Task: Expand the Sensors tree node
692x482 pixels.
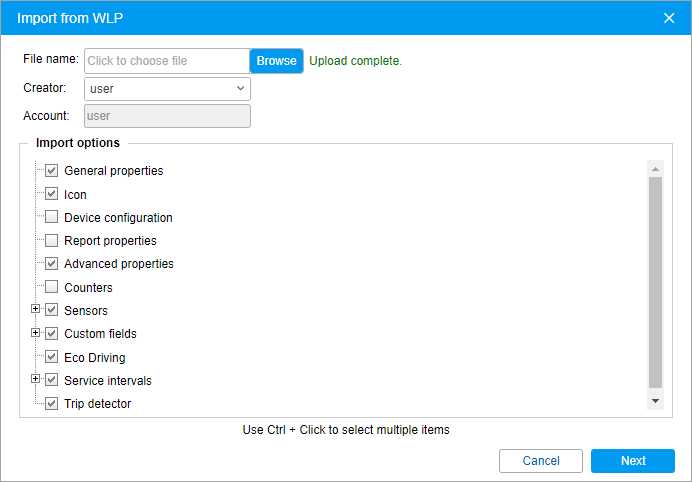Action: point(36,310)
